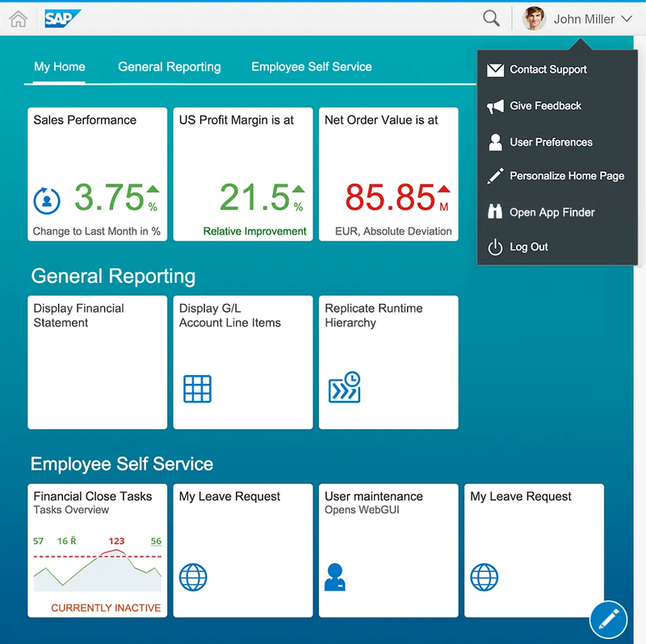The height and width of the screenshot is (644, 646).
Task: Click the globe icon on the My Leave Request tile right of User maintenance
Action: pos(484,577)
